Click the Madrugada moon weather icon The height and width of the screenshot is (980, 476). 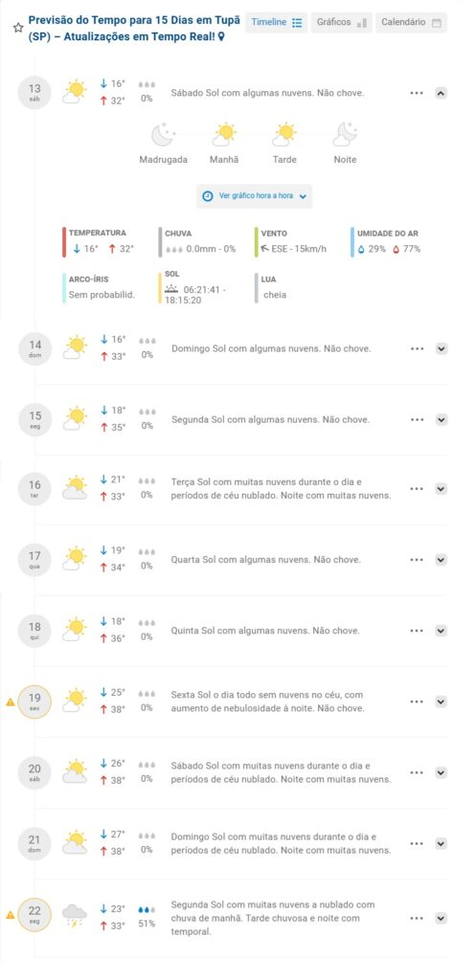coord(163,135)
